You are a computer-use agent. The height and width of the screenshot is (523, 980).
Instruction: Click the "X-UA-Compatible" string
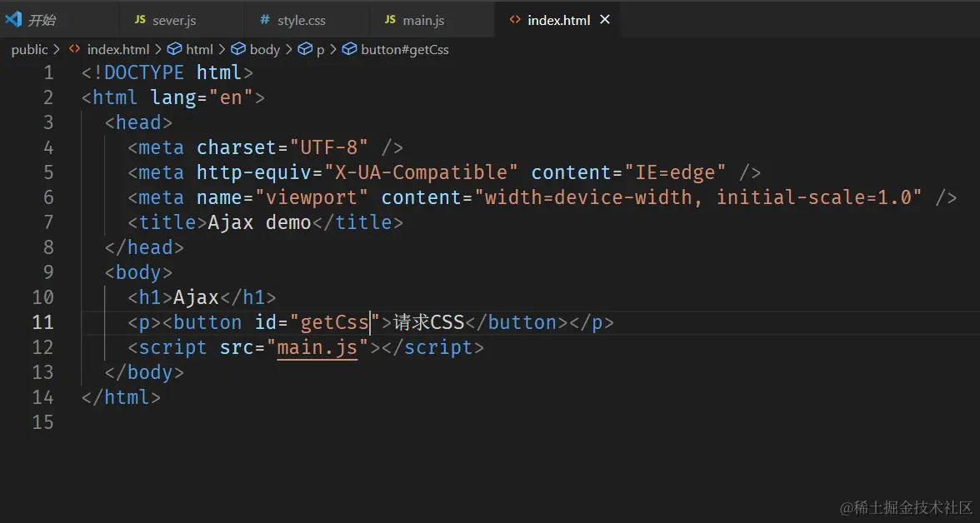click(x=422, y=172)
